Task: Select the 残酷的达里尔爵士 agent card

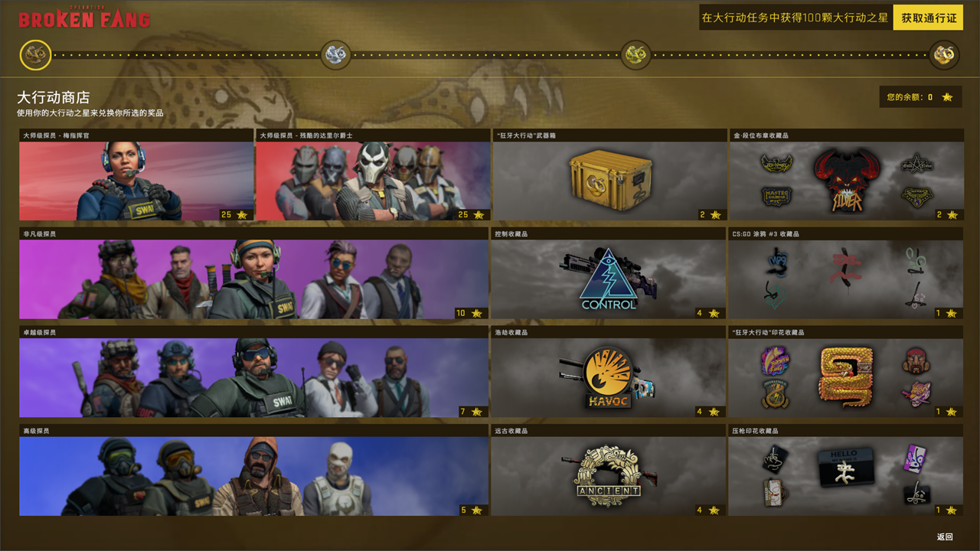Action: click(x=373, y=174)
